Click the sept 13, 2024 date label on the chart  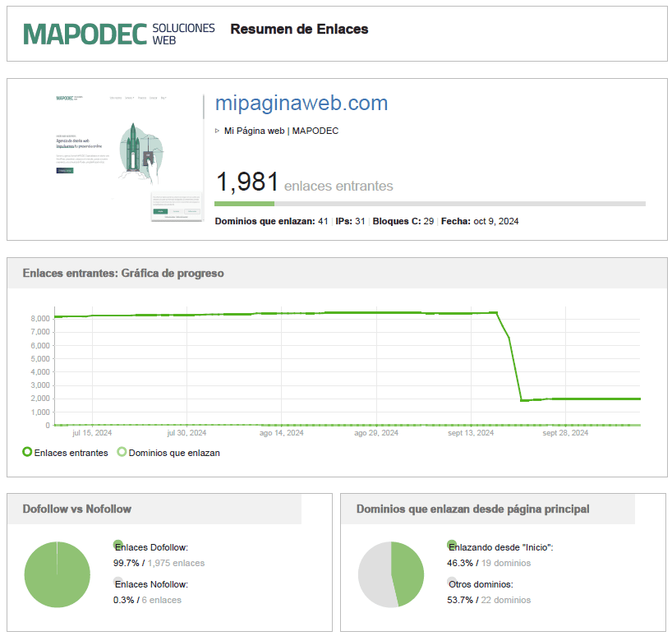[x=472, y=433]
